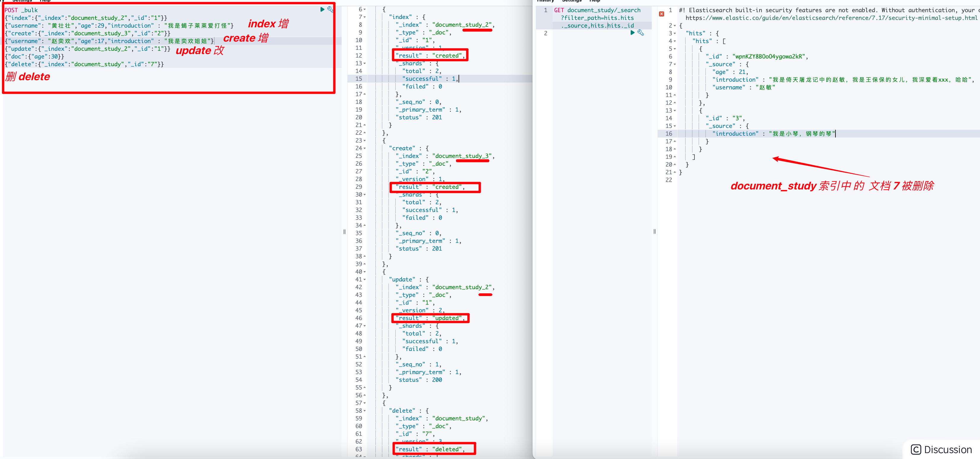Collapse "delete" block at line 58
This screenshot has height=459, width=980.
point(365,411)
